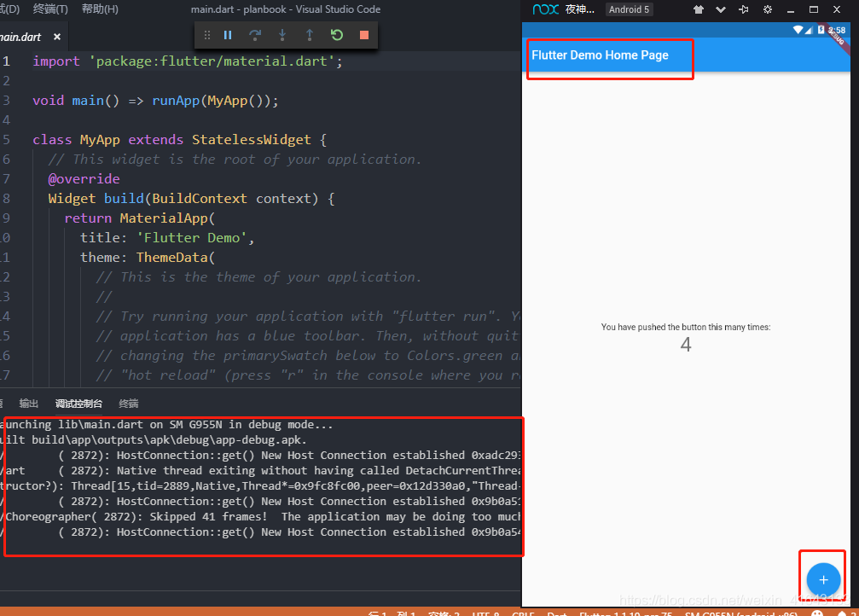Click the 'lib\main.dart on SM G955N' console line
Screen dimensions: 859x616
(166, 425)
